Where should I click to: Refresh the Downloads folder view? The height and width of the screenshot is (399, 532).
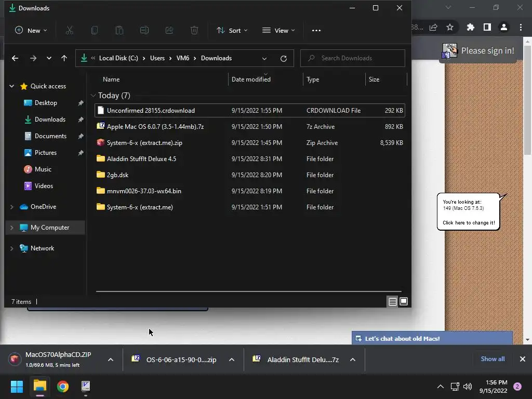click(x=284, y=58)
